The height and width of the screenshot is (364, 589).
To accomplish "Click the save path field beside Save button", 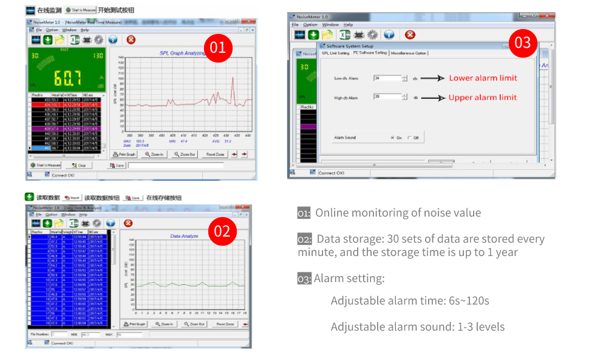I will (x=176, y=165).
